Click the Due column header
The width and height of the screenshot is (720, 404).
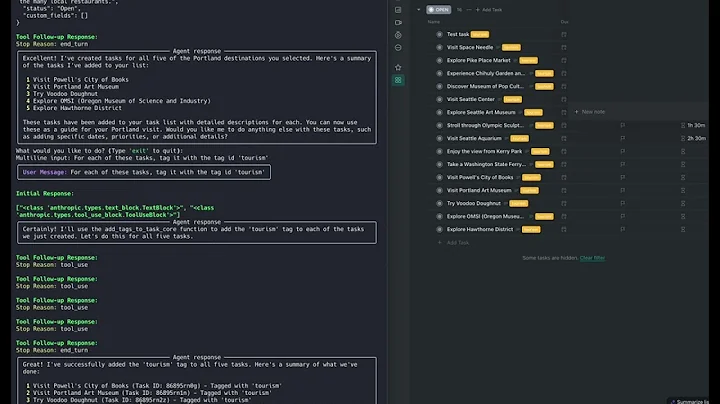(x=564, y=22)
